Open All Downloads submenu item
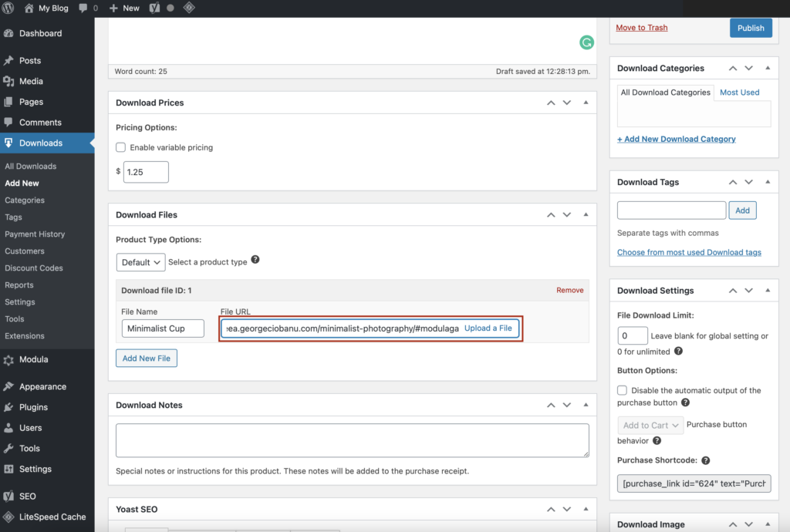The width and height of the screenshot is (790, 532). pos(31,166)
